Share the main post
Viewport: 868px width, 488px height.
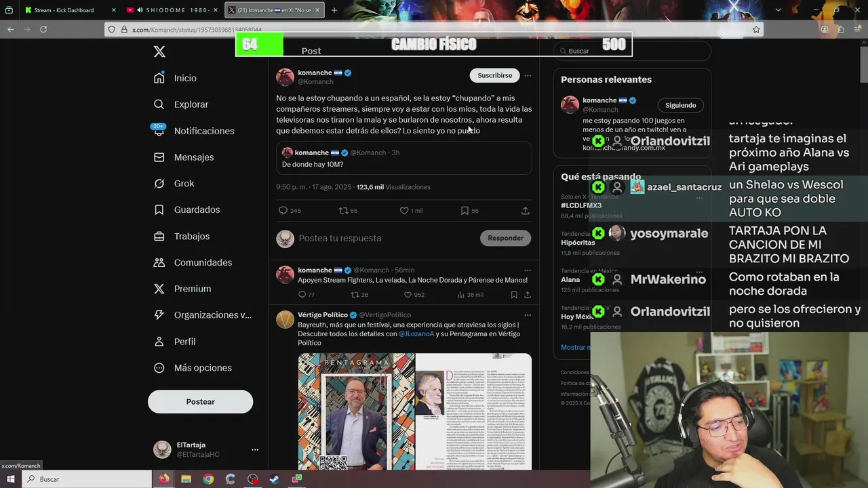tap(525, 211)
